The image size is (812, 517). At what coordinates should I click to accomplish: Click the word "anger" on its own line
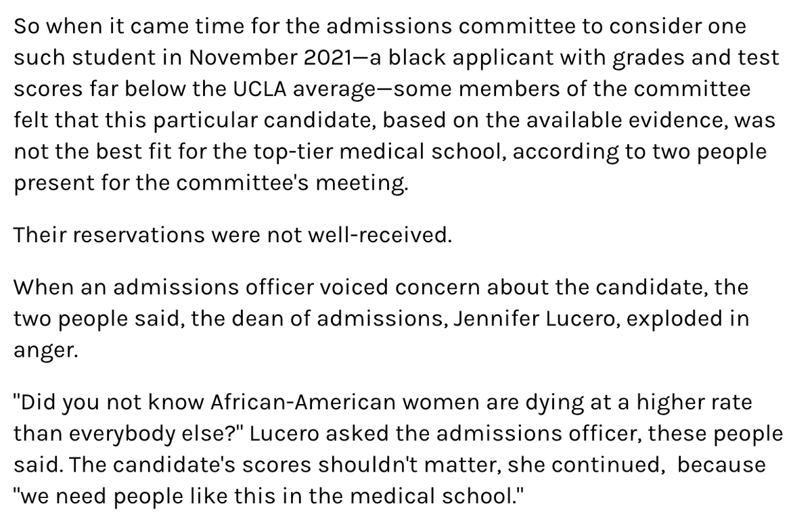tap(41, 349)
